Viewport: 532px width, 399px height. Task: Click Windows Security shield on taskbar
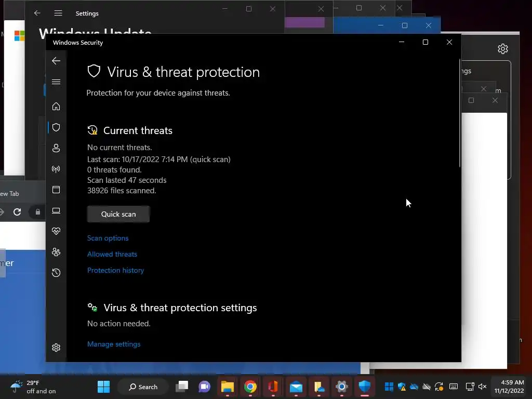[x=364, y=387]
